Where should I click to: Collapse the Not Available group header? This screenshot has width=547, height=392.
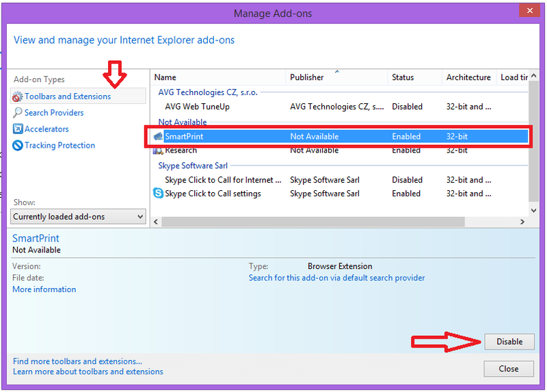coord(183,122)
